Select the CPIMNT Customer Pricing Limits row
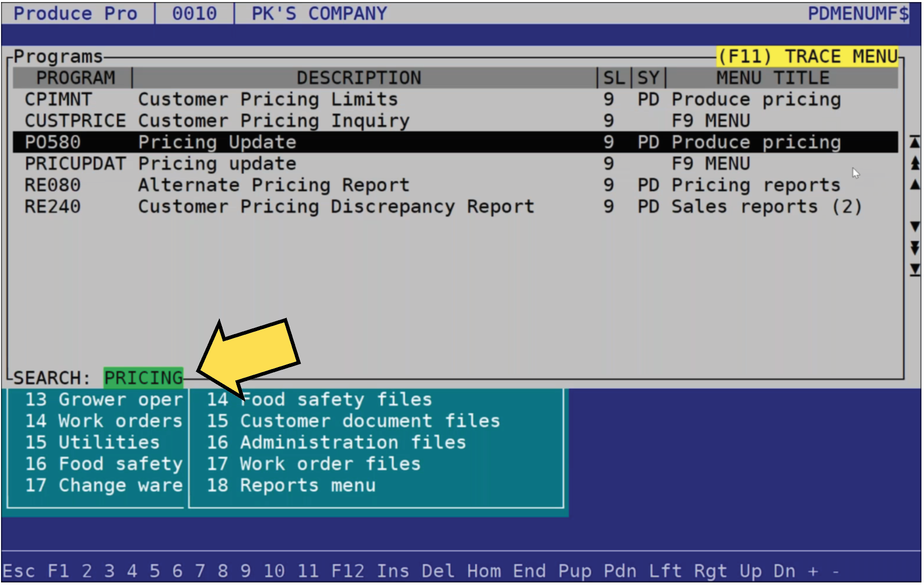924x585 pixels. (455, 99)
